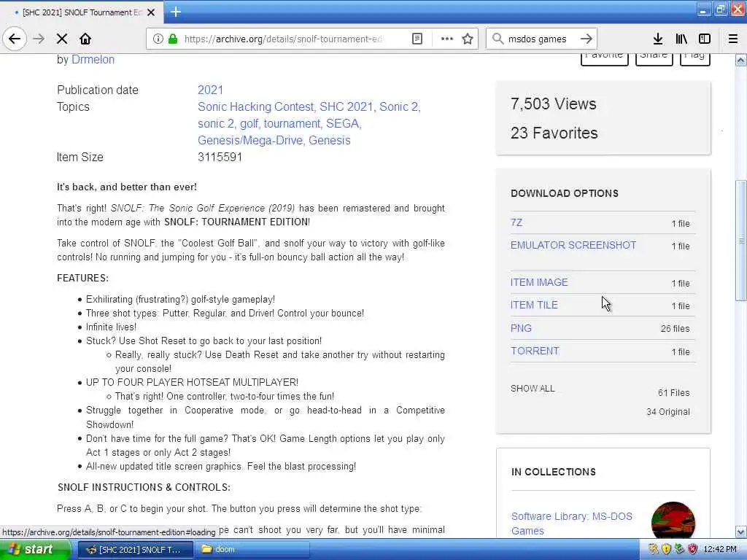The height and width of the screenshot is (560, 747).
Task: Open the doom folder taskbar button
Action: (252, 550)
